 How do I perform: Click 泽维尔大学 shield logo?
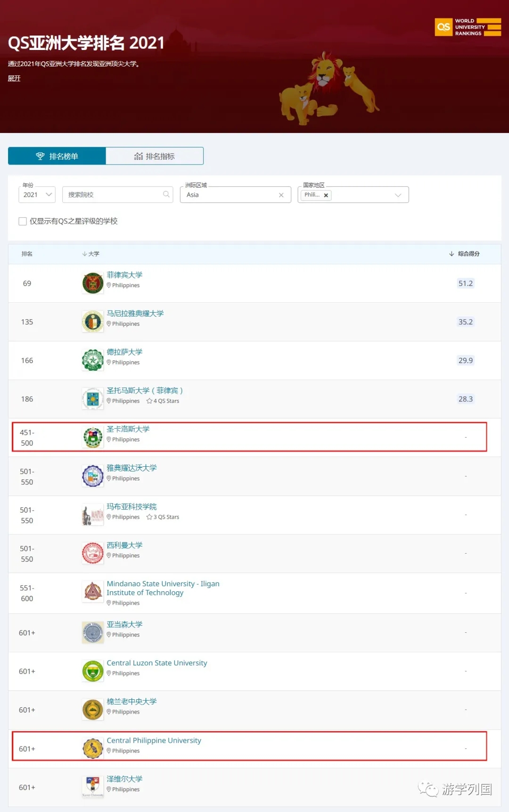point(93,787)
